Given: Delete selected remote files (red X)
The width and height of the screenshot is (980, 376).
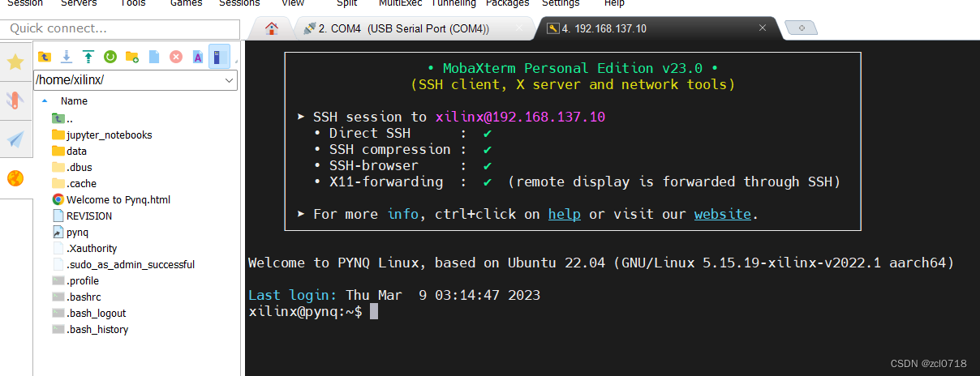Looking at the screenshot, I should 175,57.
